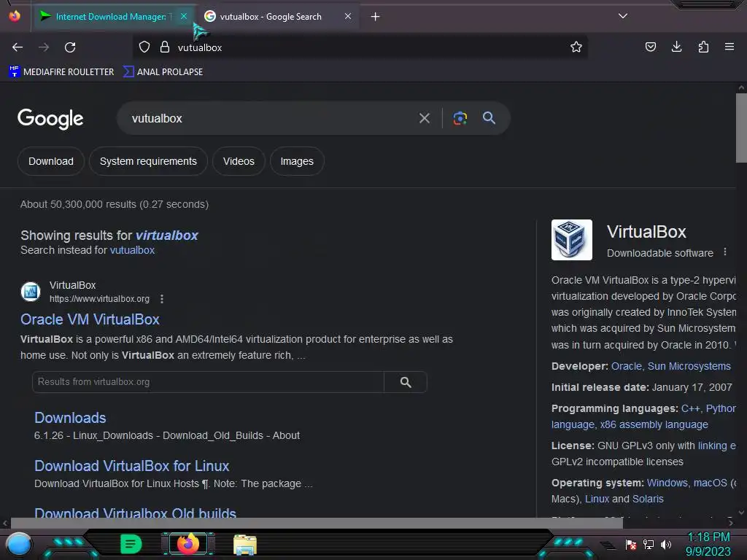The image size is (747, 560).
Task: Open the browser downloads panel
Action: point(676,47)
